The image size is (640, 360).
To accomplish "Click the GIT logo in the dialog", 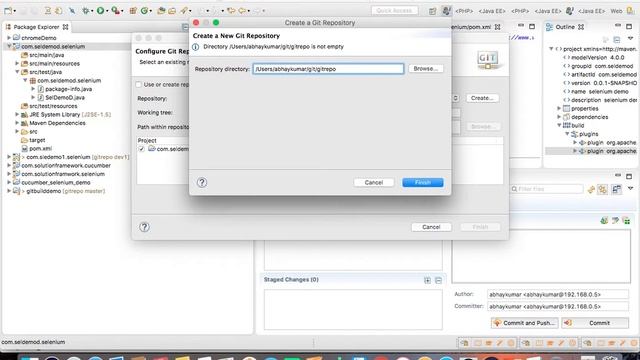I will click(x=487, y=60).
